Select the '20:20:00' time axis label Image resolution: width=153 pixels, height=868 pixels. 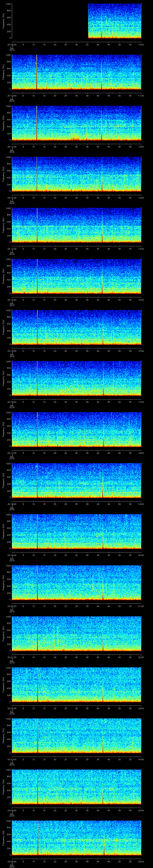(x=12, y=606)
